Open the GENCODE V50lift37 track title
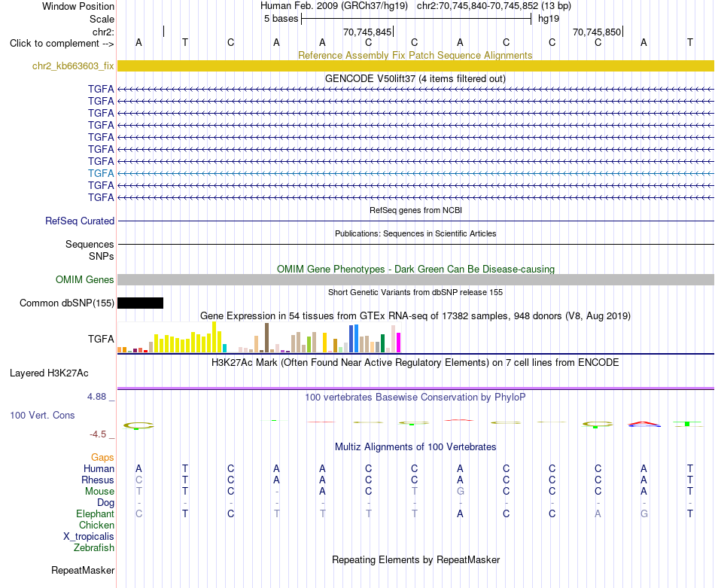 click(415, 78)
